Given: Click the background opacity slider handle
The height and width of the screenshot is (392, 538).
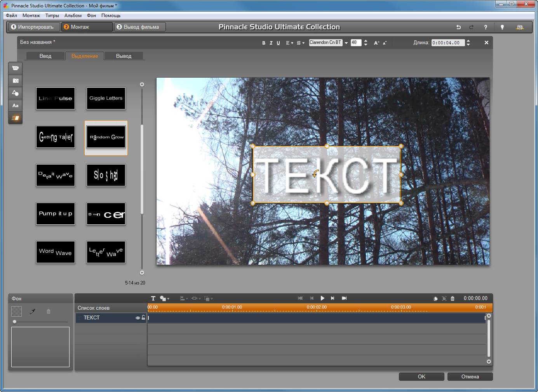Looking at the screenshot, I should (15, 321).
